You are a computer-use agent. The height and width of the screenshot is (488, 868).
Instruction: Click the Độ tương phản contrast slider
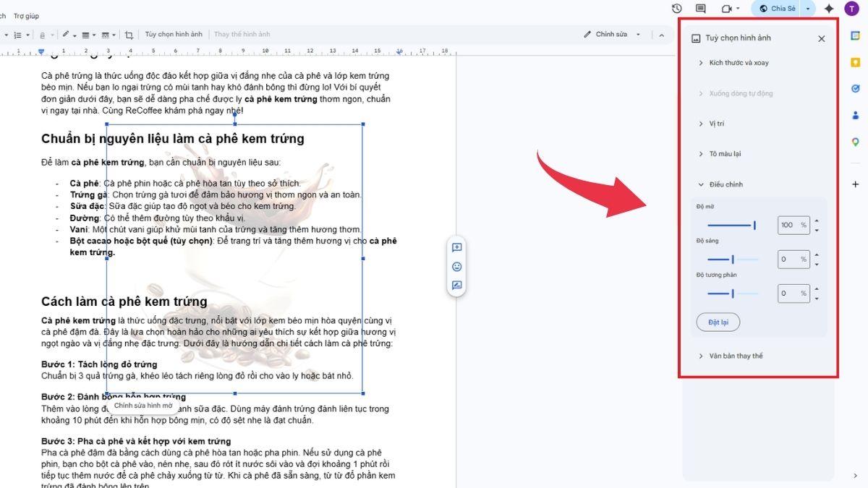tap(733, 293)
